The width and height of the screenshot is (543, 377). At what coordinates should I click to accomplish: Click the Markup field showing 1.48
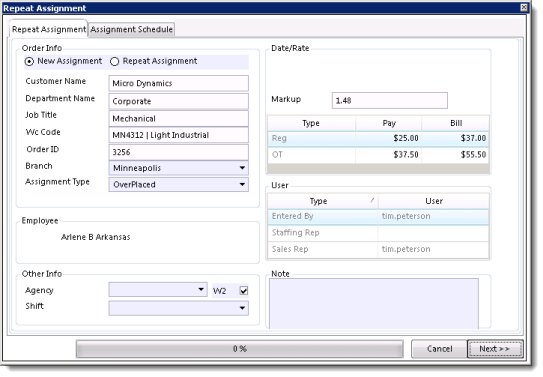(x=390, y=101)
